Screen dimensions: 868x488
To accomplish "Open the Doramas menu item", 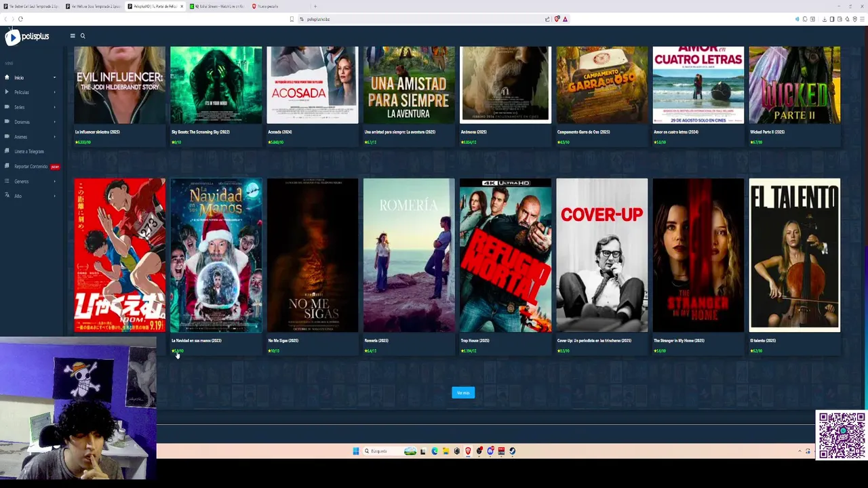I will point(22,122).
